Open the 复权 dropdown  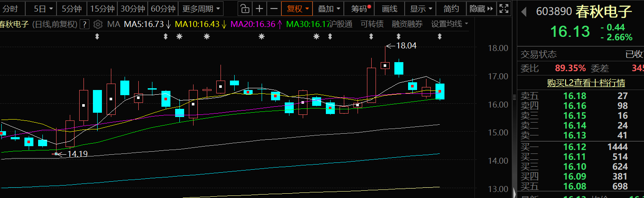(x=297, y=9)
